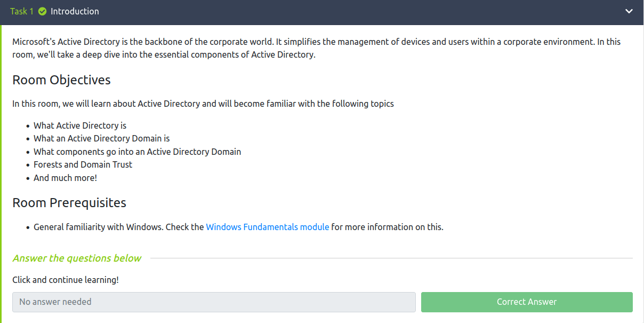Click the empty middle area of the dark task header bar

(x=347, y=11)
